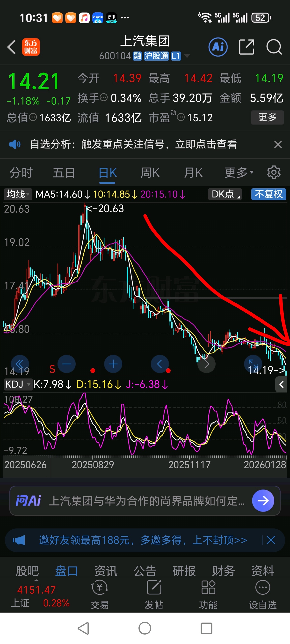
Task: Open the search magnifier icon
Action: (x=274, y=47)
